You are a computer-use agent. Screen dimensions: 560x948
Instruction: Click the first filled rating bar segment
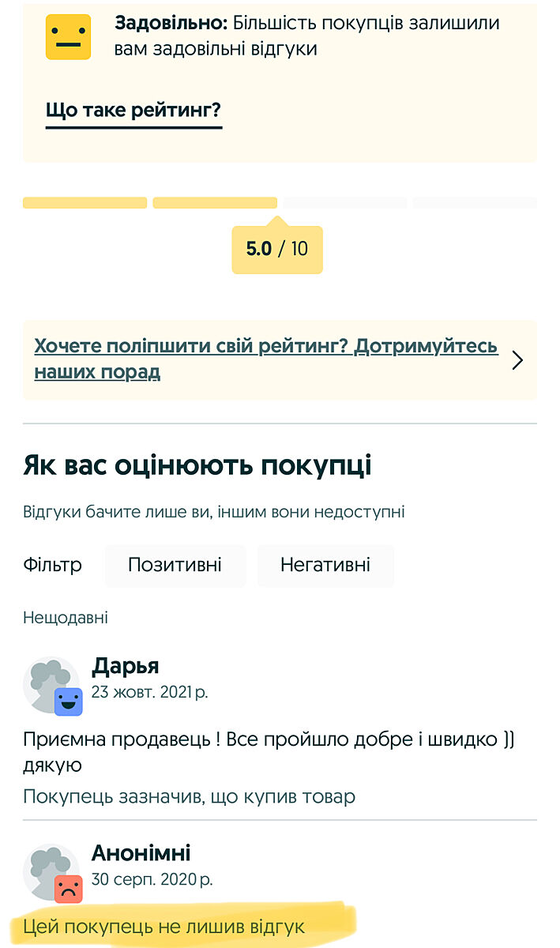(85, 203)
